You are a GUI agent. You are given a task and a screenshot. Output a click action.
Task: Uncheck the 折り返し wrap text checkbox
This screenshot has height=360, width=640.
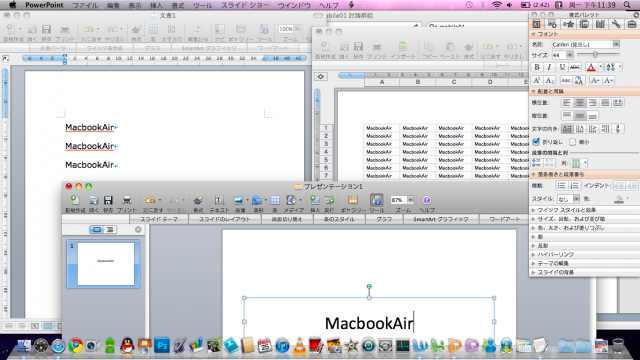(536, 142)
